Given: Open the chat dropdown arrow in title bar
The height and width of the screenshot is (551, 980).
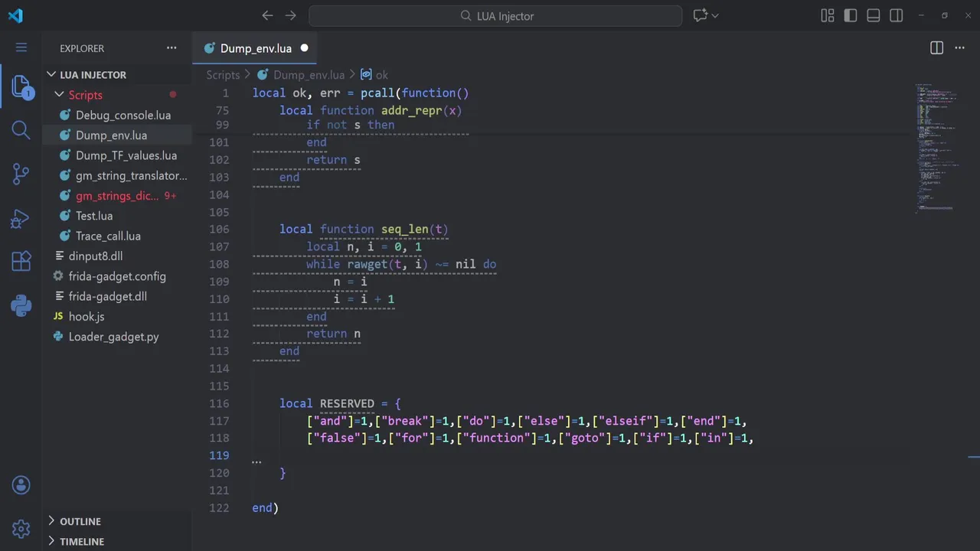Looking at the screenshot, I should click(x=716, y=15).
